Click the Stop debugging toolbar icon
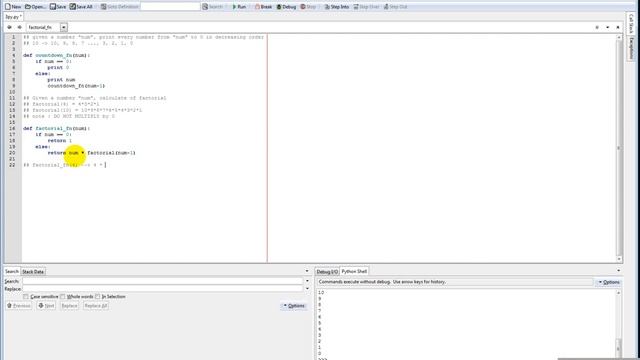 (308, 7)
